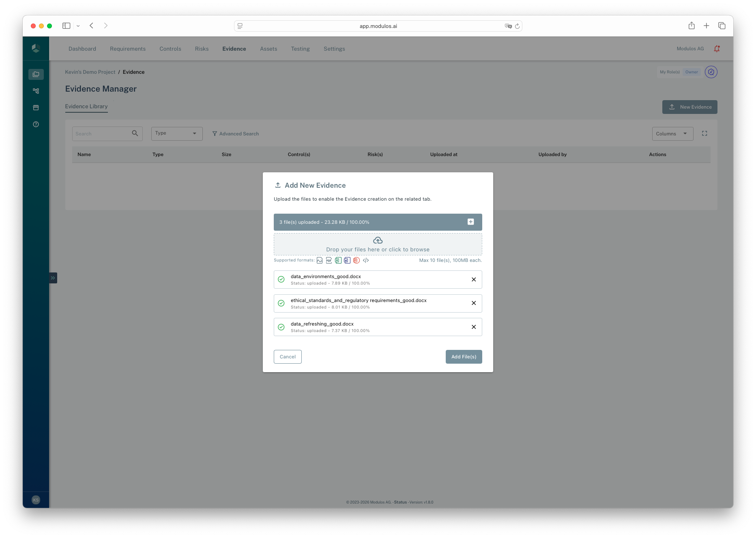Image resolution: width=756 pixels, height=538 pixels.
Task: Open Kevin's Demo Project breadcrumb link
Action: [90, 72]
